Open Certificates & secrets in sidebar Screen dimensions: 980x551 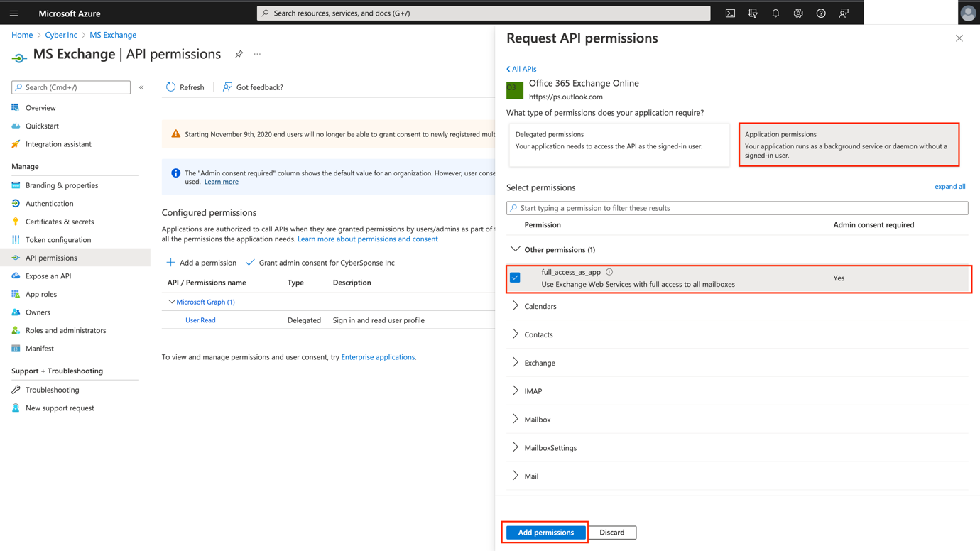click(60, 222)
